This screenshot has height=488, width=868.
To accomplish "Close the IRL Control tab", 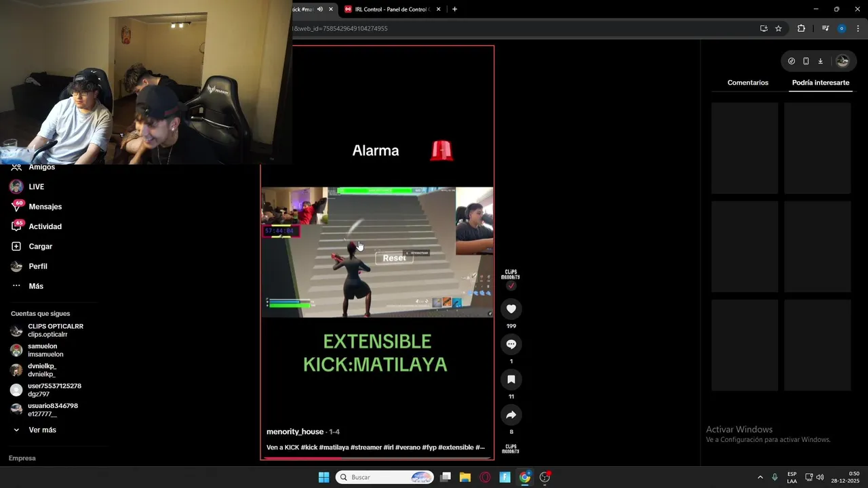I will pos(438,9).
